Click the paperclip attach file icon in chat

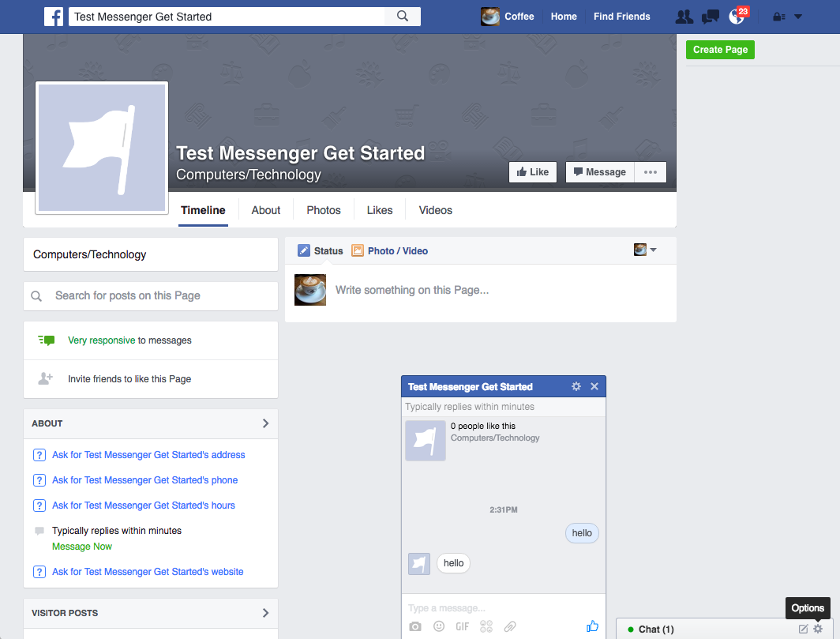point(510,626)
